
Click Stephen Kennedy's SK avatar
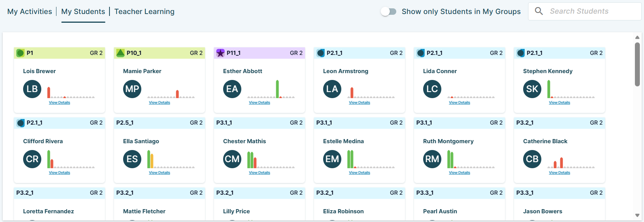click(532, 89)
